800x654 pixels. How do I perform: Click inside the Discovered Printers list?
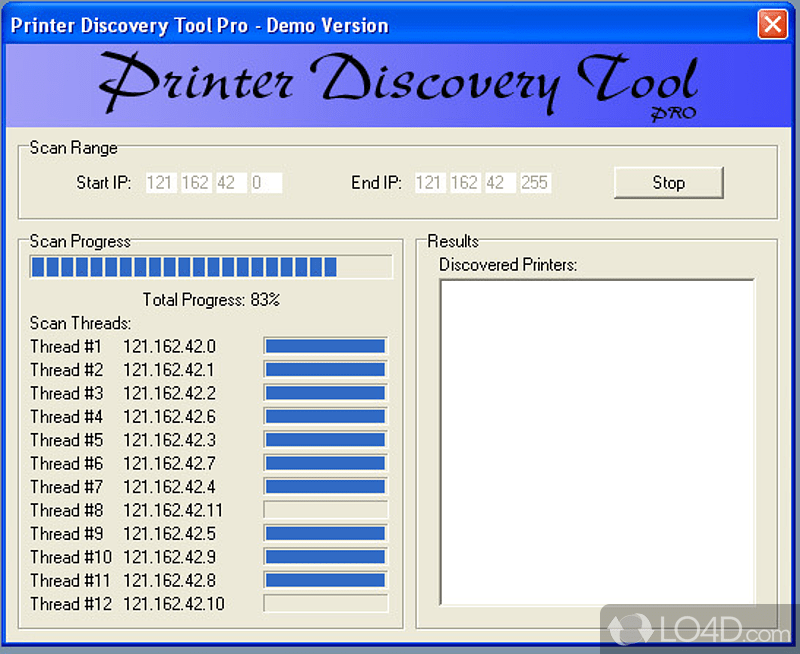coord(596,440)
